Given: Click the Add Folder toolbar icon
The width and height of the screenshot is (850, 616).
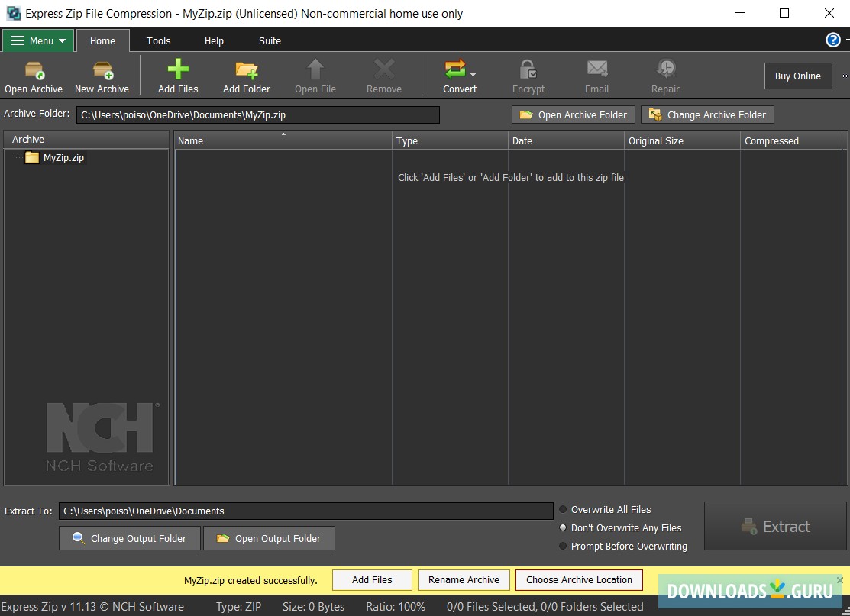Looking at the screenshot, I should click(x=247, y=70).
